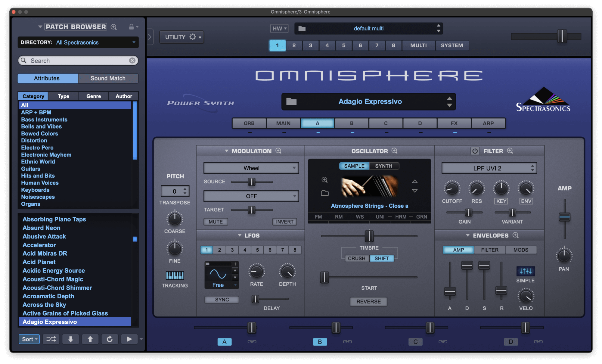
Task: Open the Wheel modulation source dropdown
Action: click(x=251, y=168)
